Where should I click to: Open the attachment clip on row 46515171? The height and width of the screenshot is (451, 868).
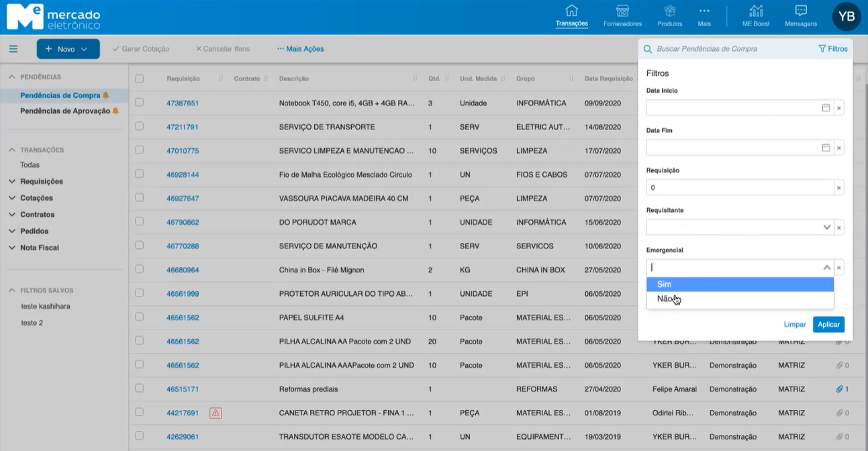pos(839,389)
